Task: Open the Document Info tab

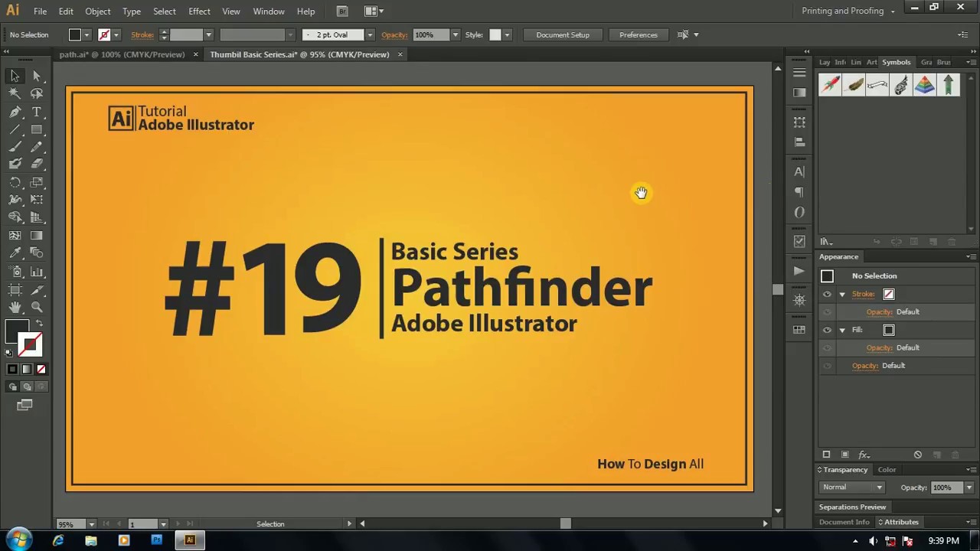Action: point(844,522)
